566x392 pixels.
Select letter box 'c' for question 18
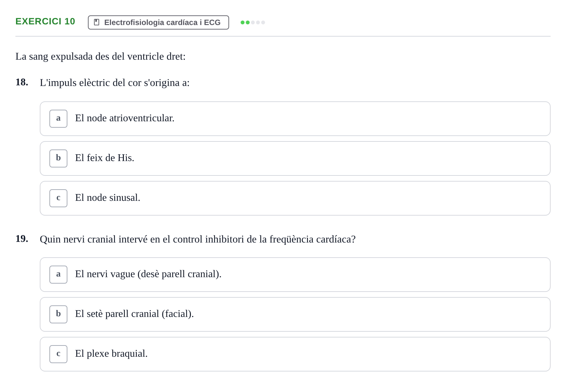tap(58, 198)
